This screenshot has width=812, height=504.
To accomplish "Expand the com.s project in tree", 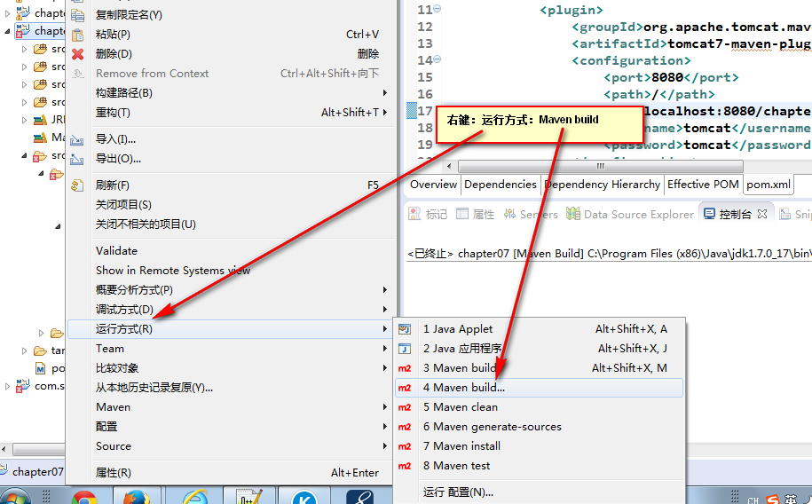I will 7,386.
